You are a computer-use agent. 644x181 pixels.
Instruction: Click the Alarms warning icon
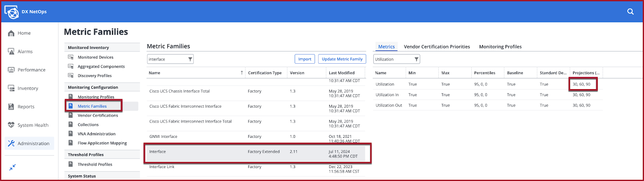[11, 51]
